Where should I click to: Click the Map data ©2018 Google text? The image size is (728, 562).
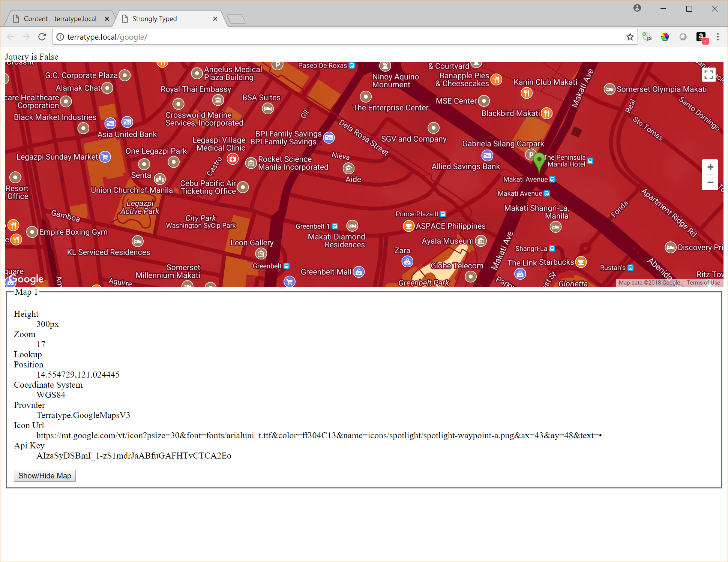click(649, 283)
